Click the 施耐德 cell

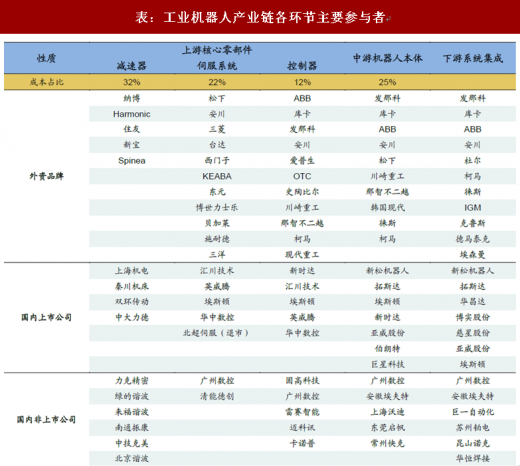[217, 239]
